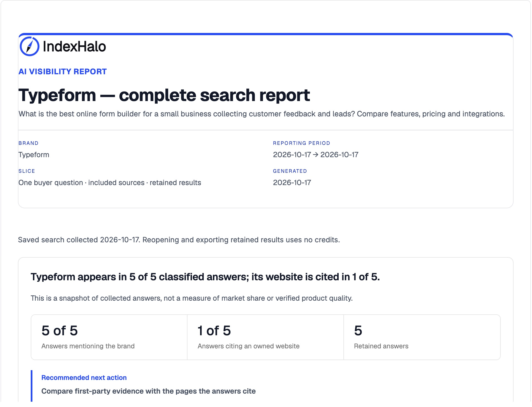532x407 pixels.
Task: Select the slice value 'One buyer question · included sources'
Action: pyautogui.click(x=110, y=183)
